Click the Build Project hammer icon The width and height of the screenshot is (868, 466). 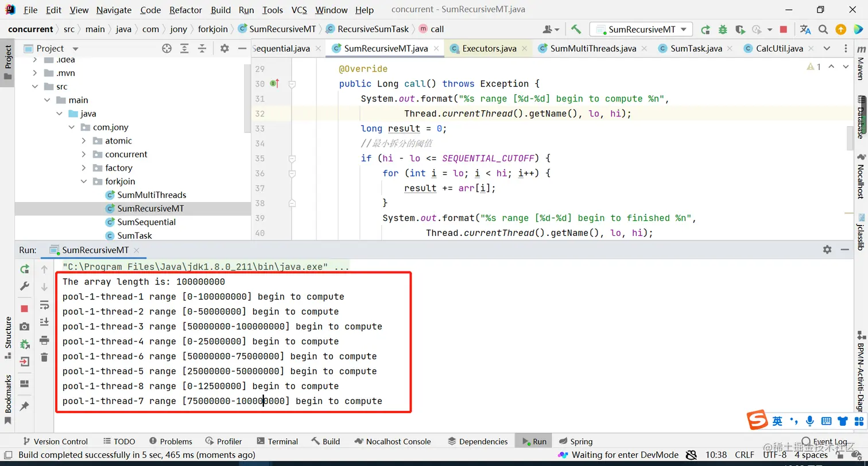tap(576, 29)
